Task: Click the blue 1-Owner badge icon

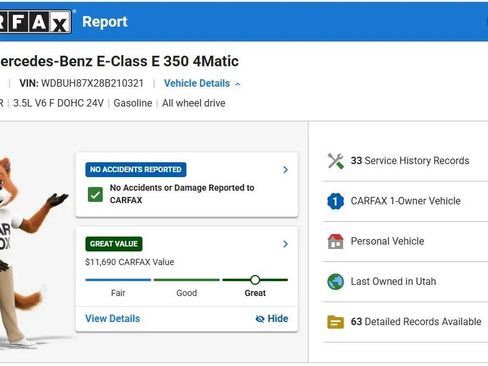Action: 335,201
